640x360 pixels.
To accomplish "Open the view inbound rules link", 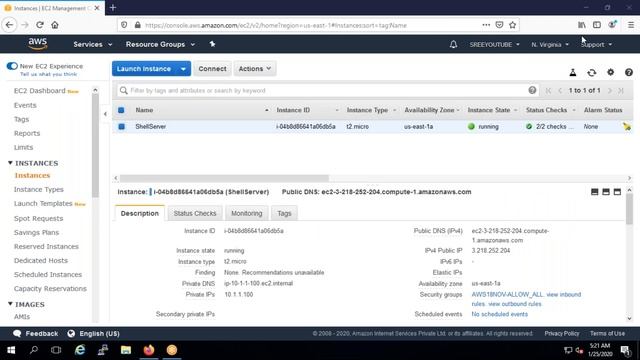I will pos(563,295).
